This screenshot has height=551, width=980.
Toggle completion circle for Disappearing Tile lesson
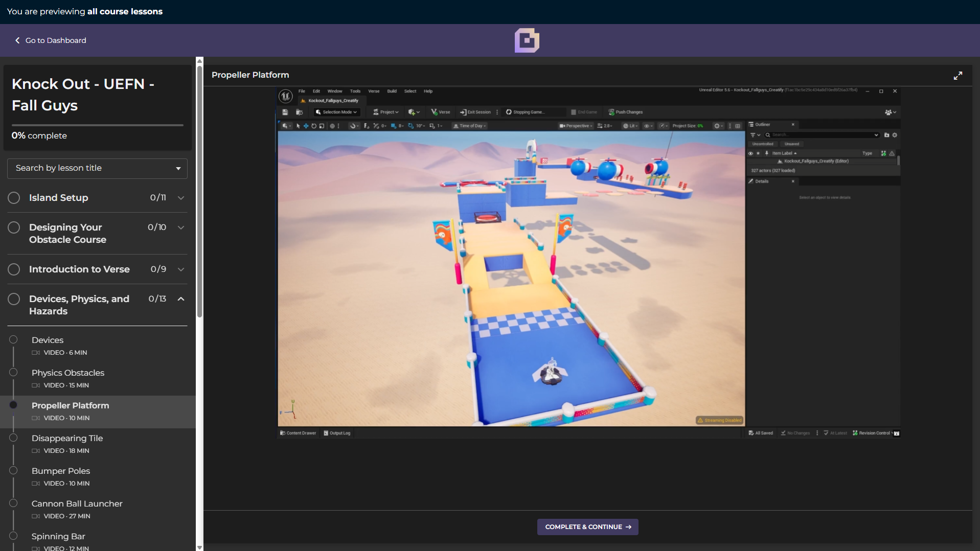click(x=13, y=438)
